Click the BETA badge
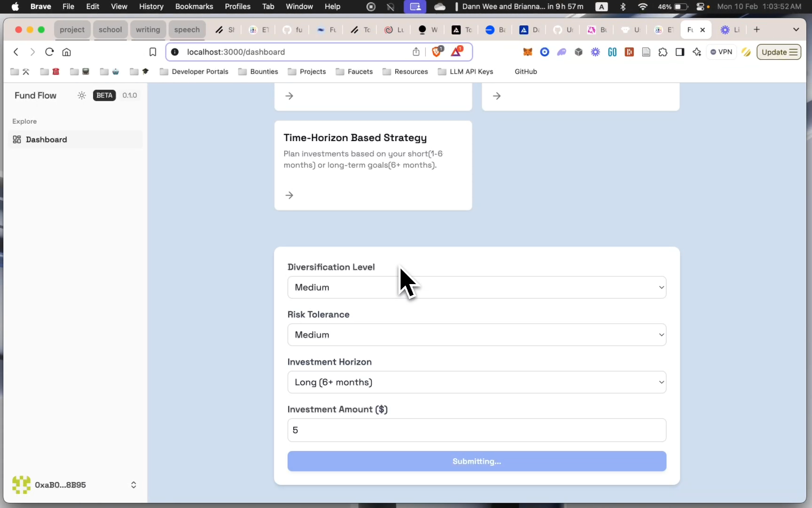Viewport: 812px width, 508px height. (x=104, y=95)
